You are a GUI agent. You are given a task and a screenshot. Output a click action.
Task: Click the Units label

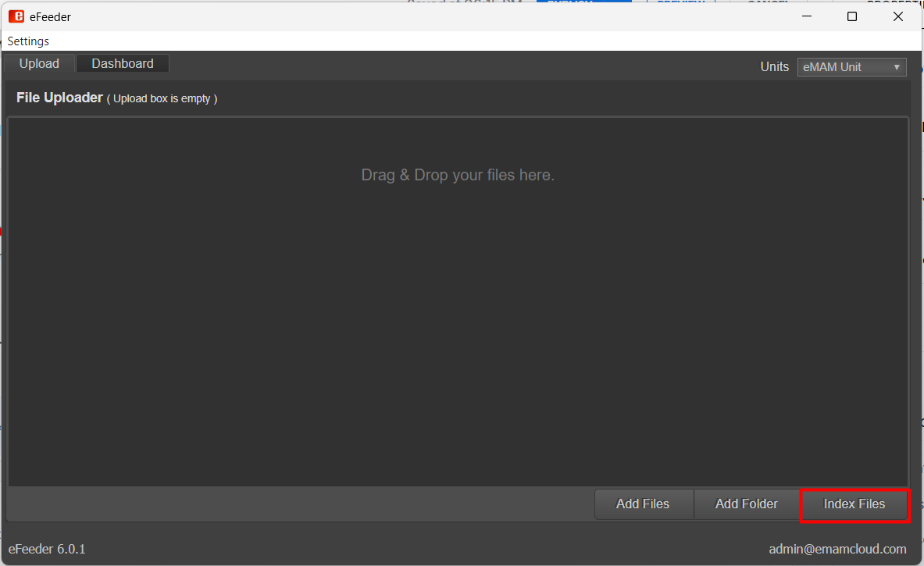[775, 67]
